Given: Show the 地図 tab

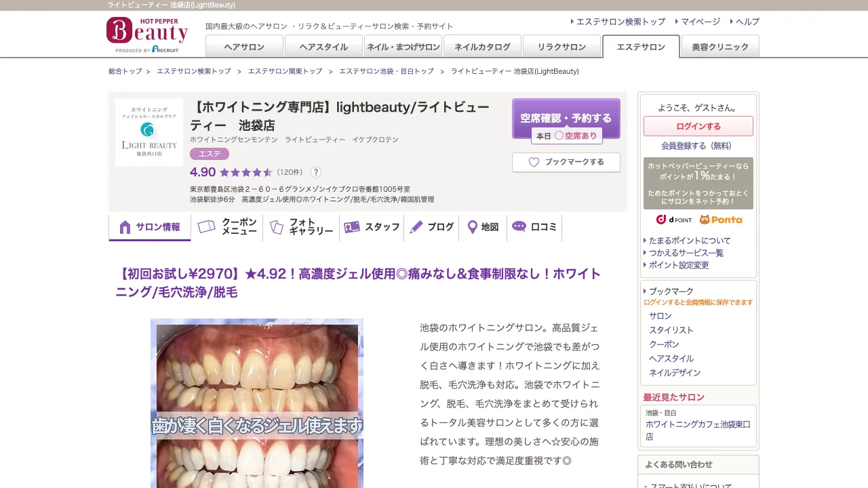Looking at the screenshot, I should pos(484,227).
